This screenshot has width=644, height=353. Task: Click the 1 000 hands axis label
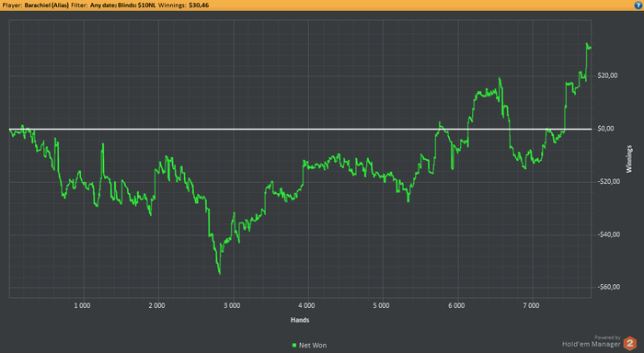(82, 306)
